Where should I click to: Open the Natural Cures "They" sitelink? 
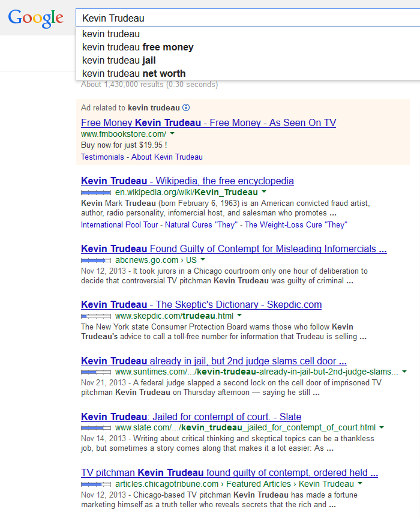click(x=201, y=224)
